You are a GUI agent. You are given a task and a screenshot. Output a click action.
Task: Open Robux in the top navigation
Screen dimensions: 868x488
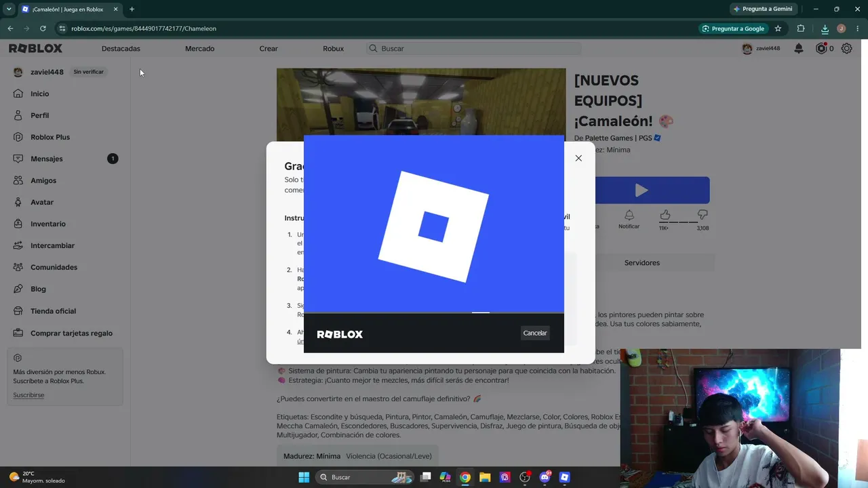(333, 49)
